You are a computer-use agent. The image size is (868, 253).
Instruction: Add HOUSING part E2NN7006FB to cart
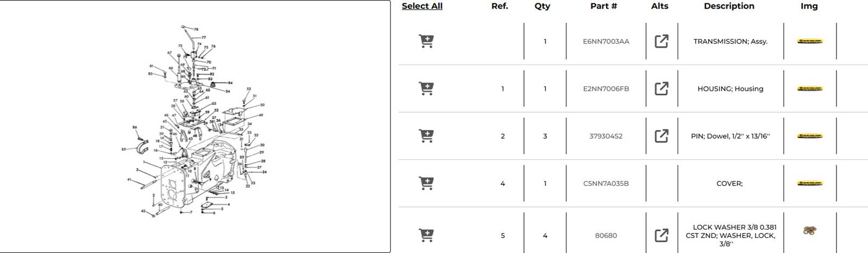coord(426,88)
